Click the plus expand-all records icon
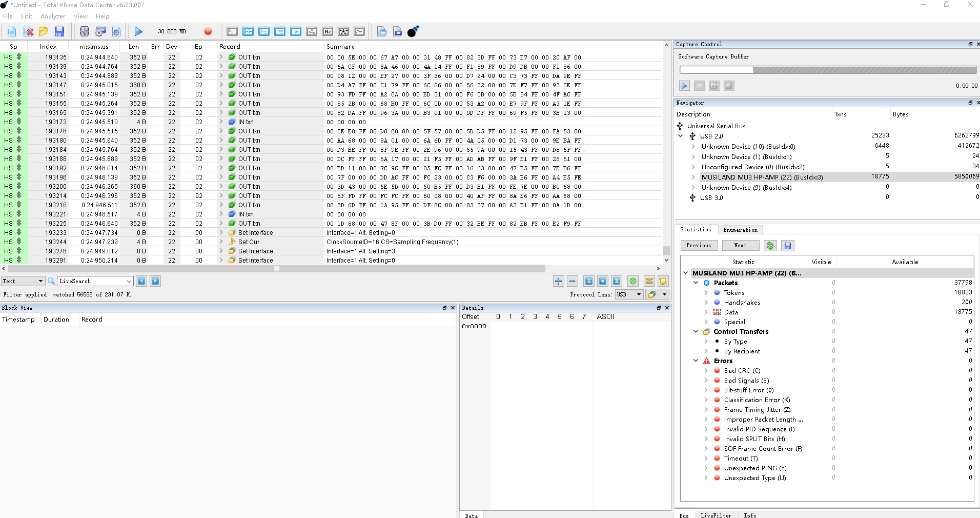 point(558,281)
